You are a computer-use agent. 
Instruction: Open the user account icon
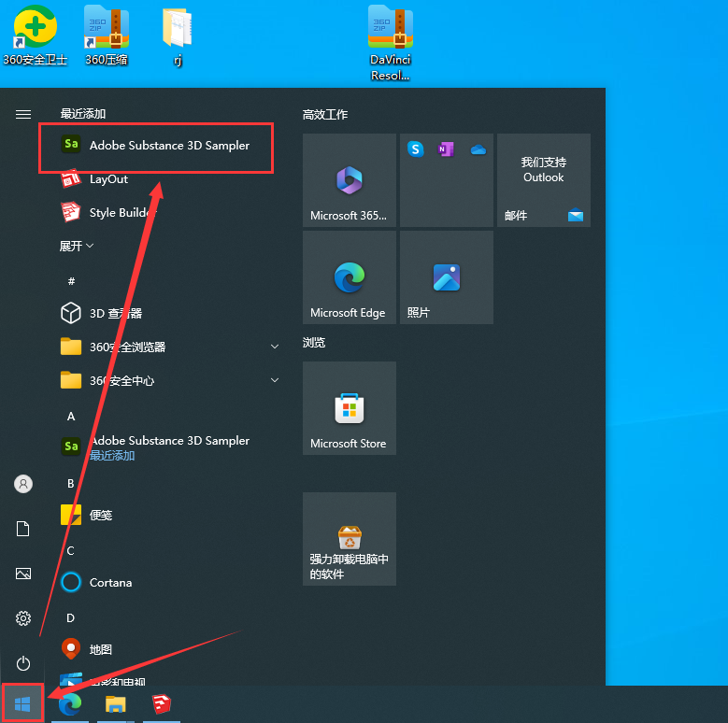pyautogui.click(x=23, y=484)
